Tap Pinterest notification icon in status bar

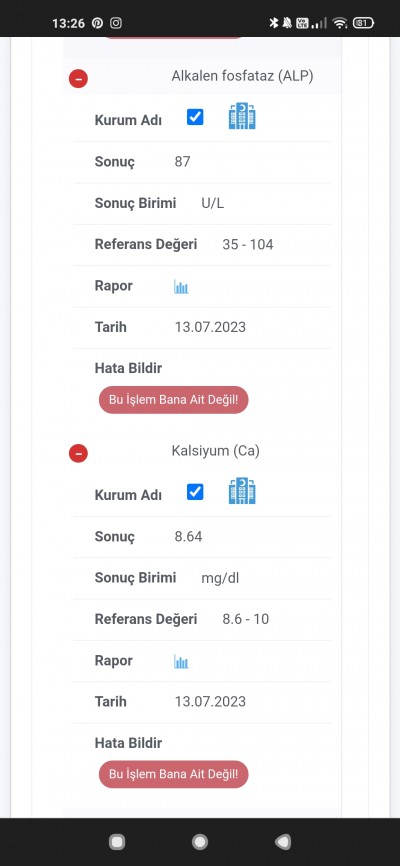point(97,23)
